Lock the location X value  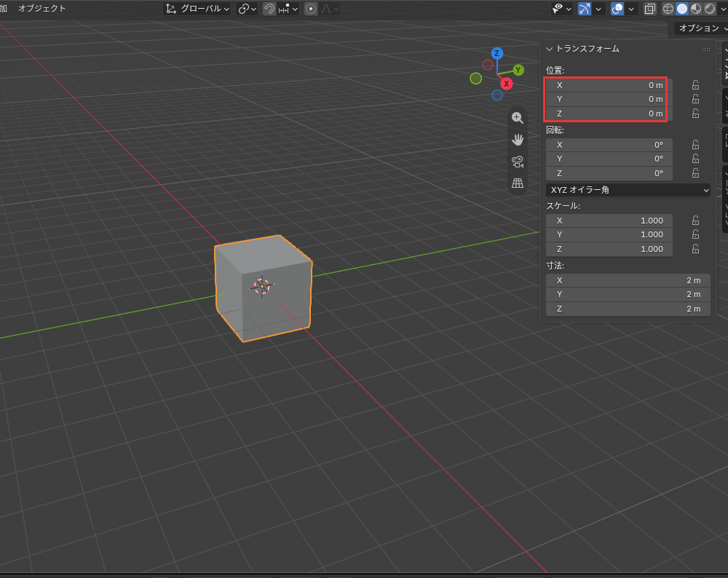point(695,85)
